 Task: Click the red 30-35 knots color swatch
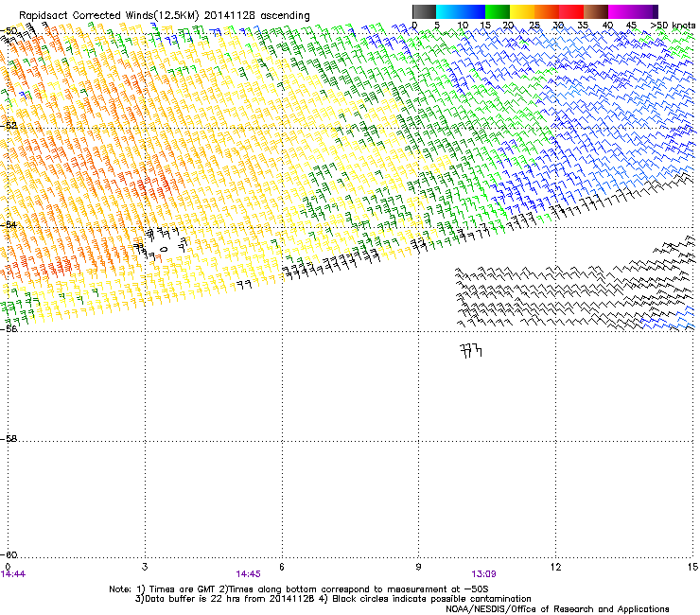point(571,11)
